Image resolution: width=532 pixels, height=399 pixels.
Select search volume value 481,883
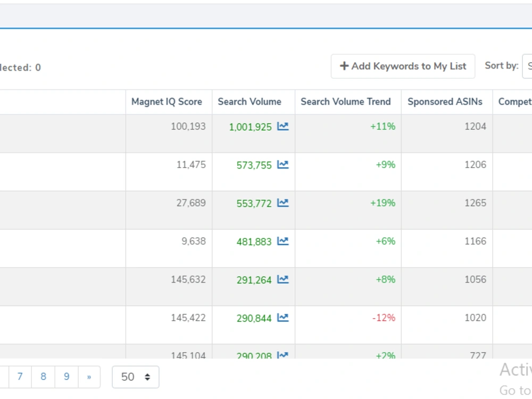[254, 242]
